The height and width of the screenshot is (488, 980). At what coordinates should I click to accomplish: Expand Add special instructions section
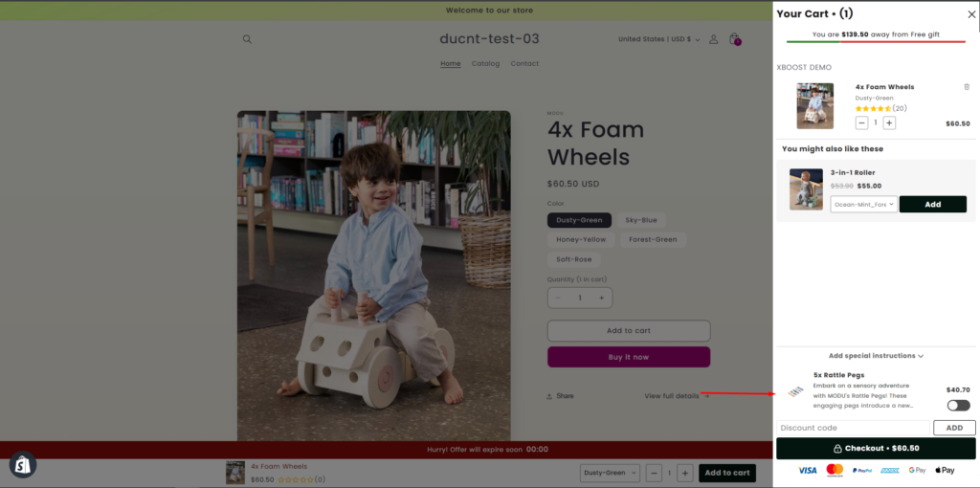point(876,356)
